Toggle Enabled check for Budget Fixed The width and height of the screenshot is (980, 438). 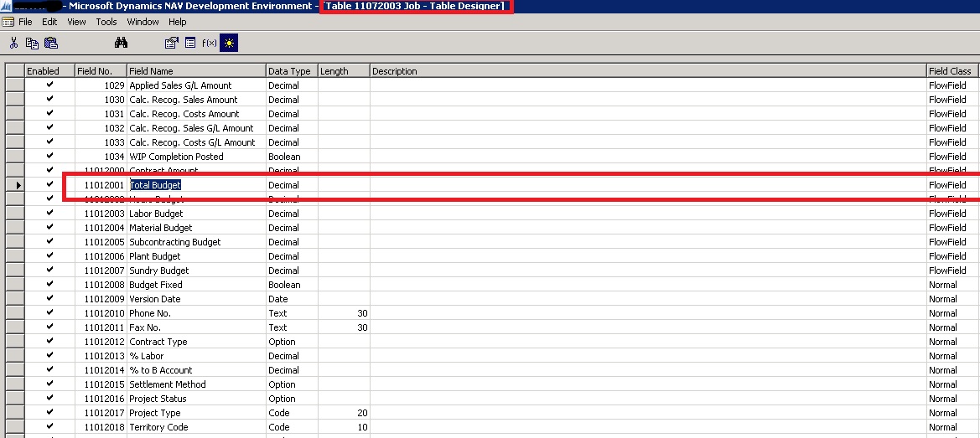click(x=50, y=284)
